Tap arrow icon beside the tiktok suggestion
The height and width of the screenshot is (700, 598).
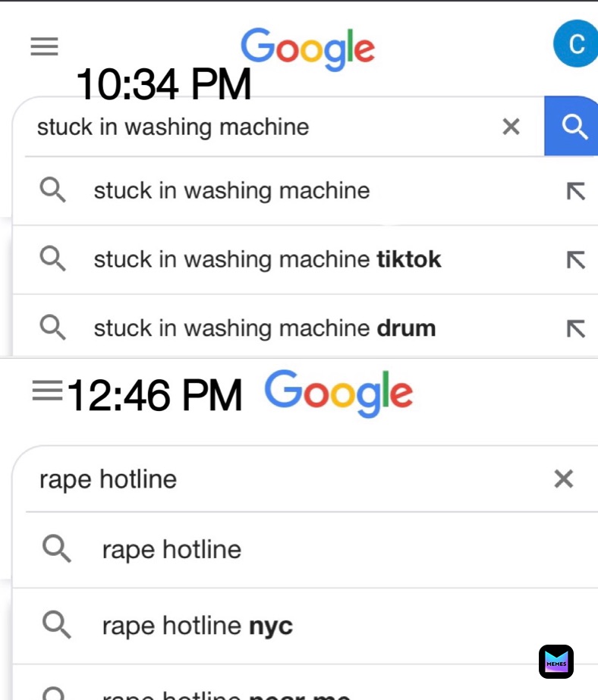tap(576, 260)
